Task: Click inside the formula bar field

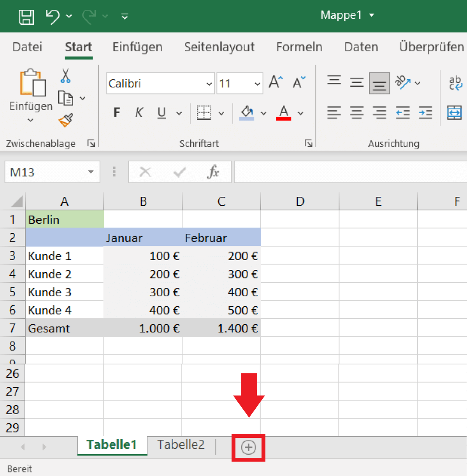Action: pyautogui.click(x=350, y=172)
